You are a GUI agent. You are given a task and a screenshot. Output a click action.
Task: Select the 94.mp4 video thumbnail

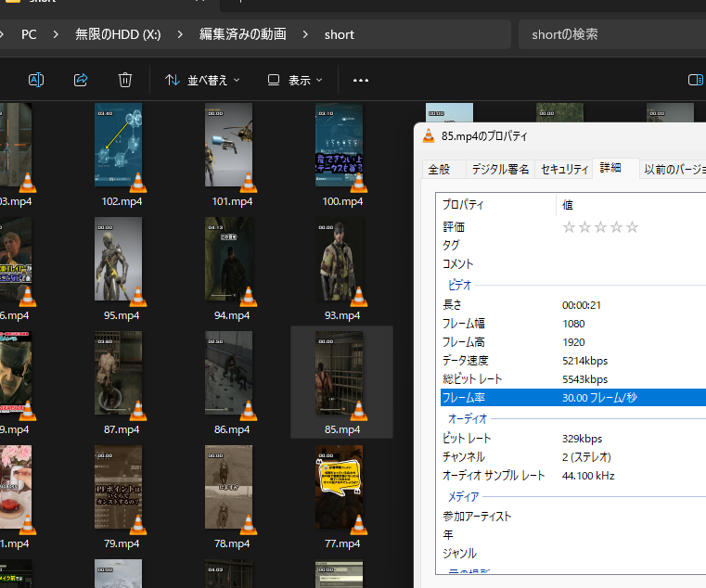229,259
